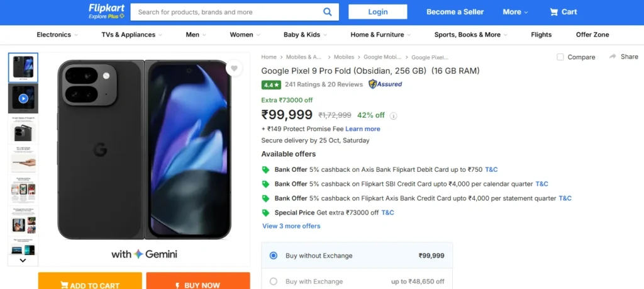The image size is (644, 289).
Task: Select Buy with Exchange option
Action: 273,281
